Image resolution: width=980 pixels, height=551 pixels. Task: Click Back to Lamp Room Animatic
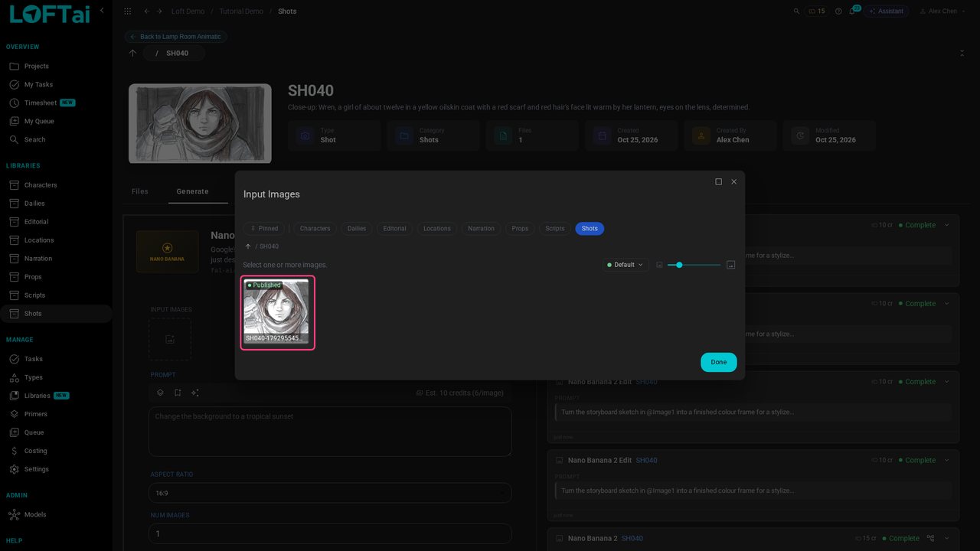coord(176,37)
